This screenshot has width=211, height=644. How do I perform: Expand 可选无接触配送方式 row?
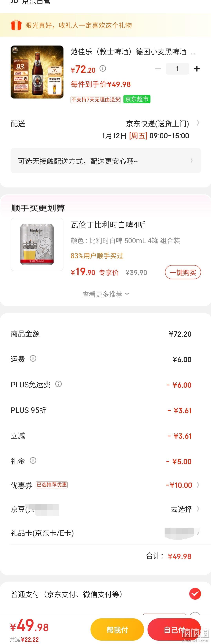tap(106, 161)
